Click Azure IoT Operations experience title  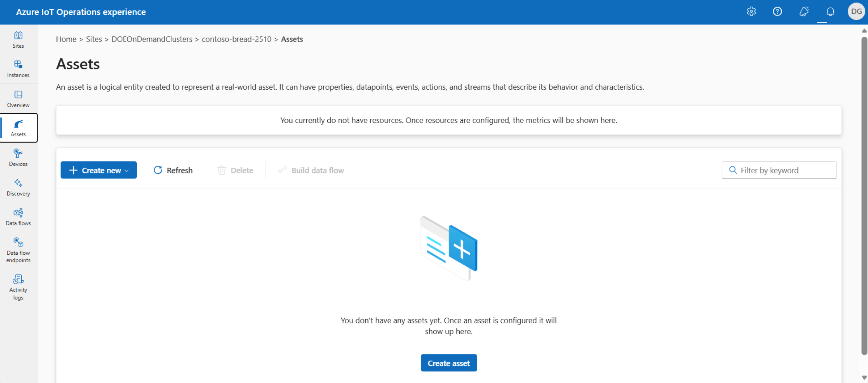coord(81,12)
